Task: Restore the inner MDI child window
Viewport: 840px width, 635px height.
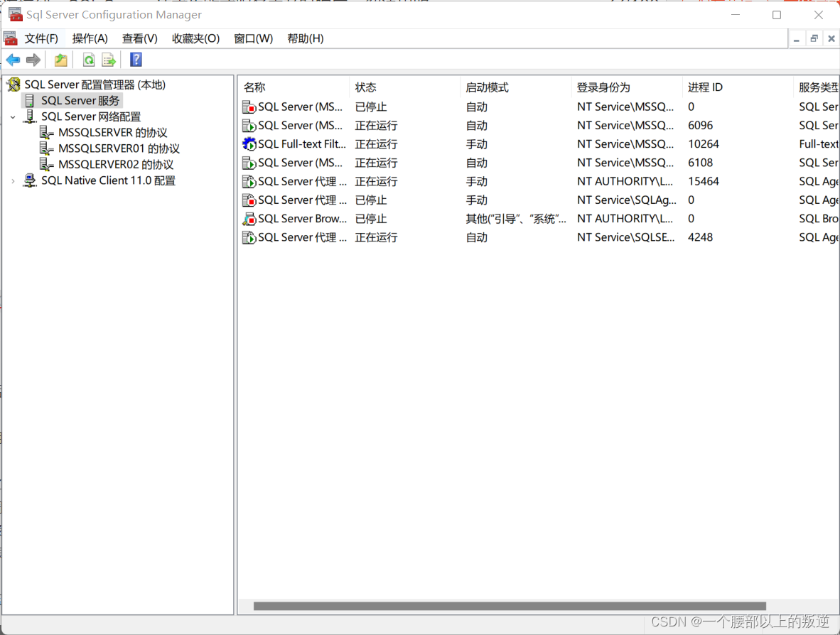Action: [x=814, y=38]
